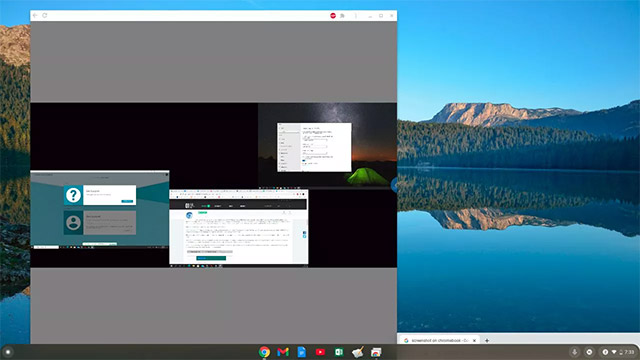
Task: Select the teal help-dialog screenshot thumbnail
Action: pos(100,209)
